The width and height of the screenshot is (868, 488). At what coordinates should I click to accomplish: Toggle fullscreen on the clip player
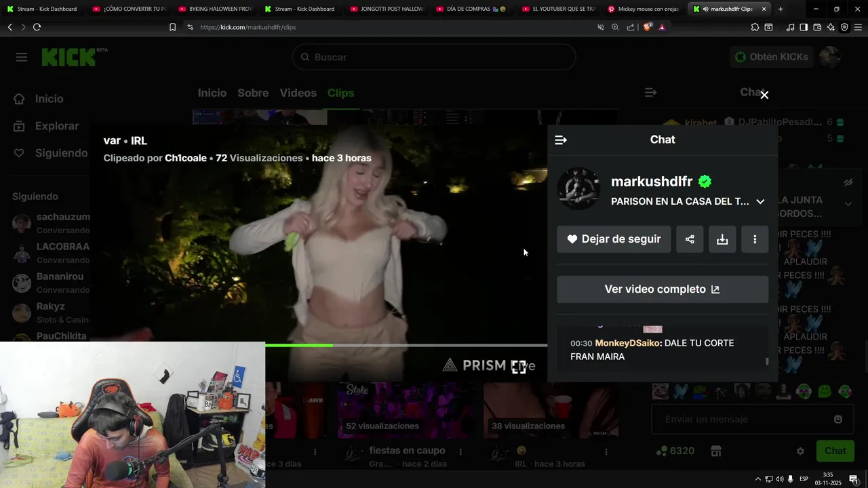(x=519, y=367)
